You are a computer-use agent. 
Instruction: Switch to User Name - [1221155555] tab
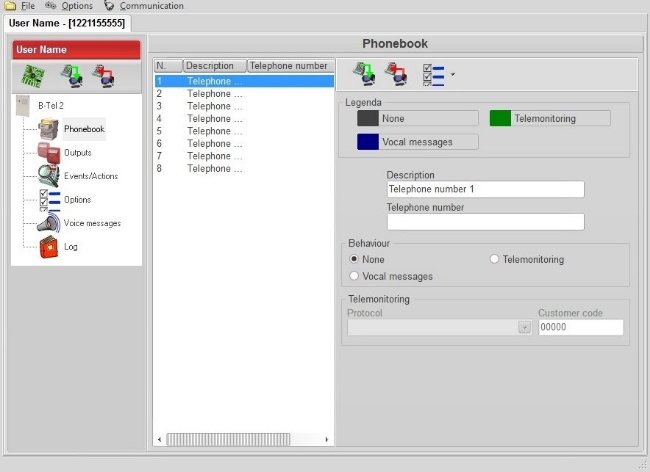[x=67, y=23]
